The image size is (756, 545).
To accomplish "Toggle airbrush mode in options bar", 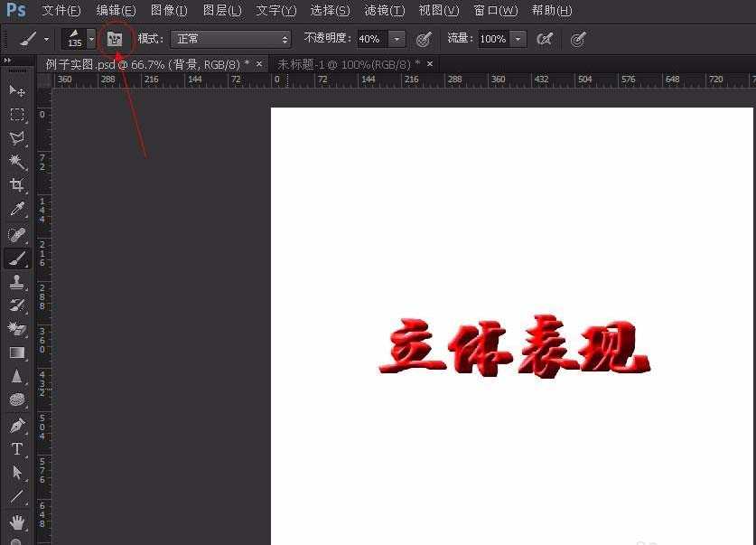I will pos(546,39).
